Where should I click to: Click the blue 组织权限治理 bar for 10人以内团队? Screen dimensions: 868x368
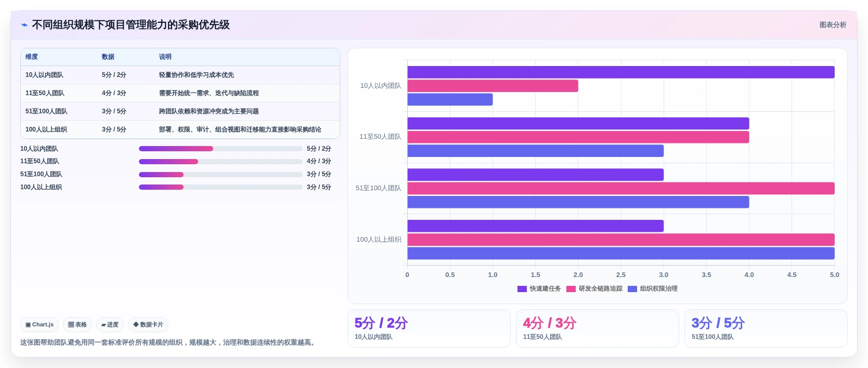[x=450, y=99]
